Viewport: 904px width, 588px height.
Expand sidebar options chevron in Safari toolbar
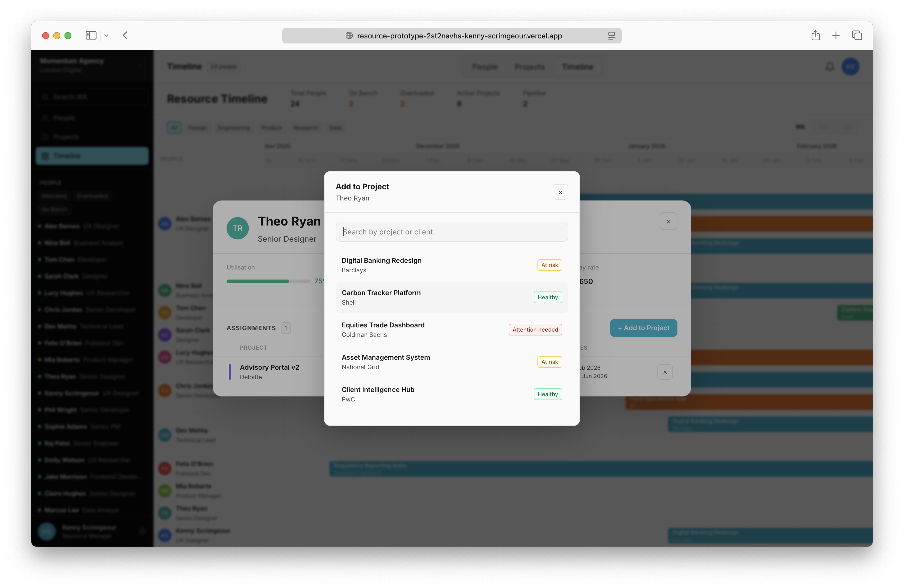tap(106, 35)
